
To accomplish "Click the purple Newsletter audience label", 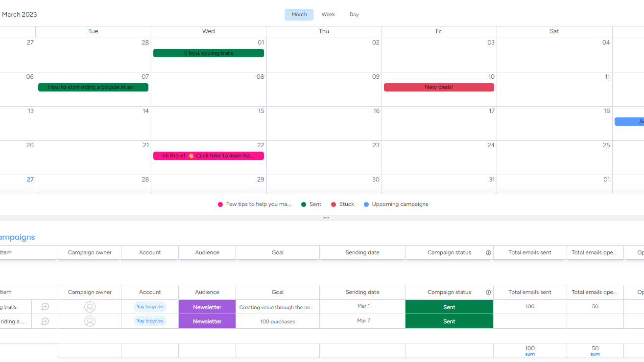I will pyautogui.click(x=207, y=306).
